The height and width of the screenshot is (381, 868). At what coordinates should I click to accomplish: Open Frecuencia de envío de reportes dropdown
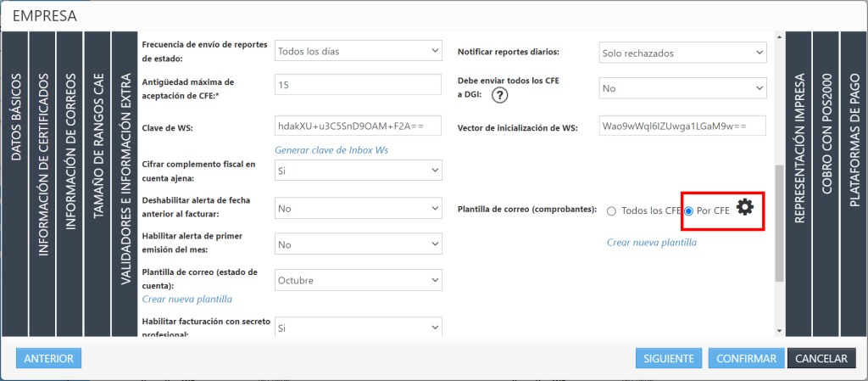[x=359, y=51]
